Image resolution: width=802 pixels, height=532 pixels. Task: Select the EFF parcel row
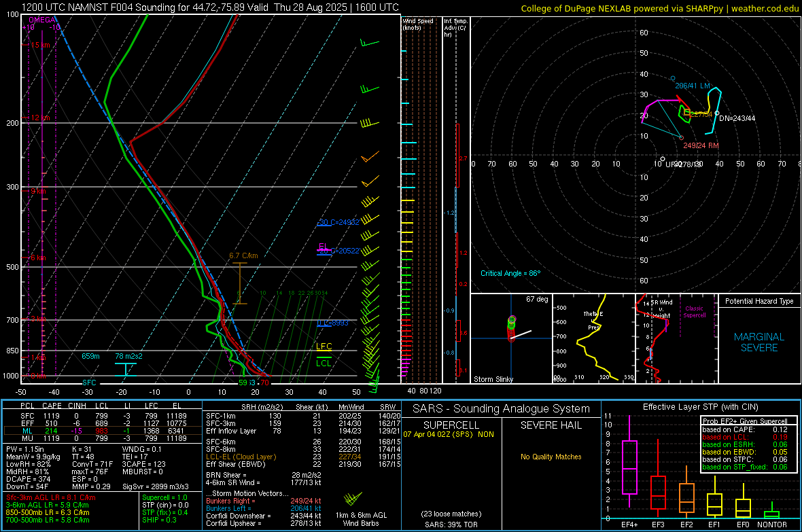pos(103,423)
